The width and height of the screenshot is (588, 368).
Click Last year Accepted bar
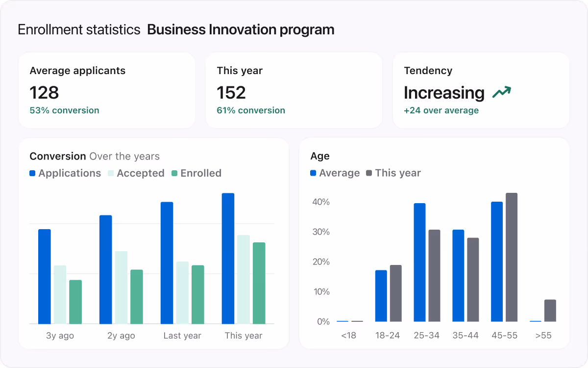(x=182, y=292)
